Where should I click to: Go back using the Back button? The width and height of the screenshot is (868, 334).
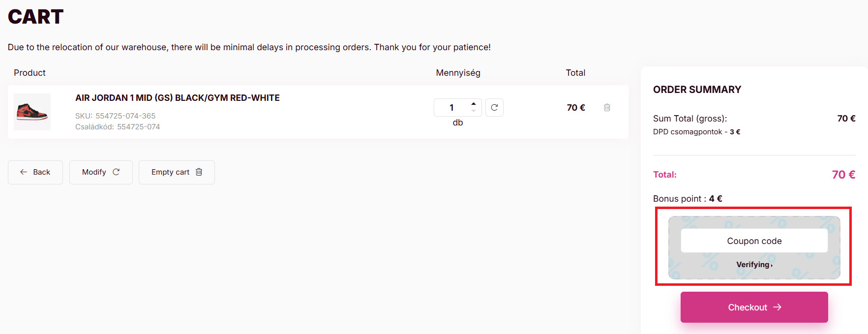click(x=35, y=172)
